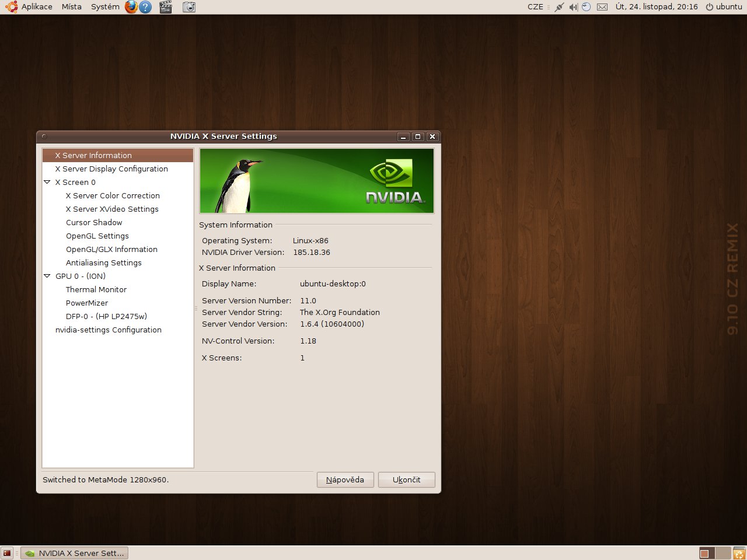Open X Server XVideo Settings page

[112, 209]
